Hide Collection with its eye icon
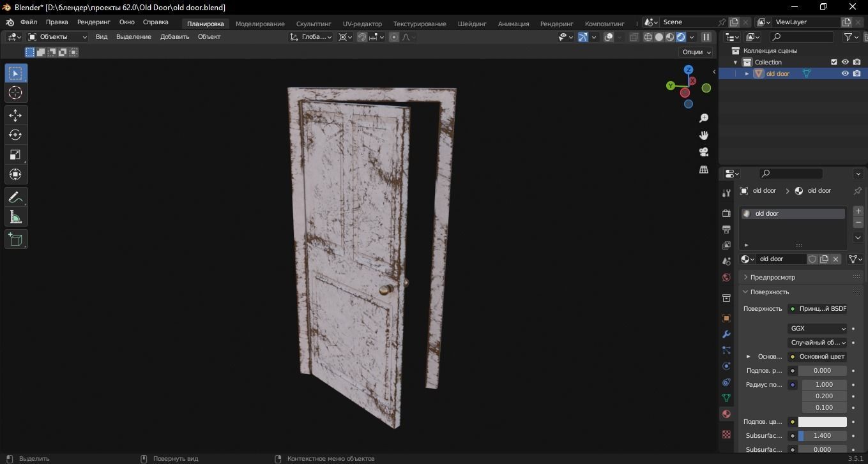Screen dimensions: 868x464 tap(845, 62)
